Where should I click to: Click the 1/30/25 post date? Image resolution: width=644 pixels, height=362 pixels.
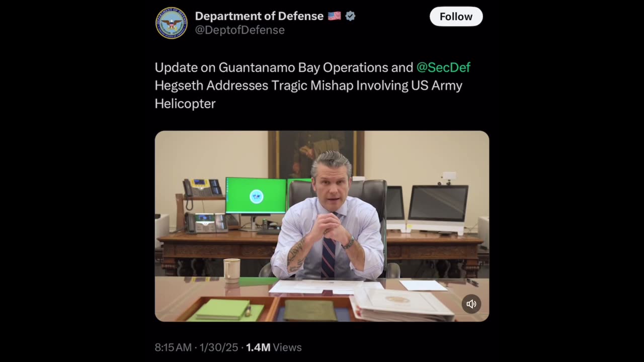pos(219,347)
